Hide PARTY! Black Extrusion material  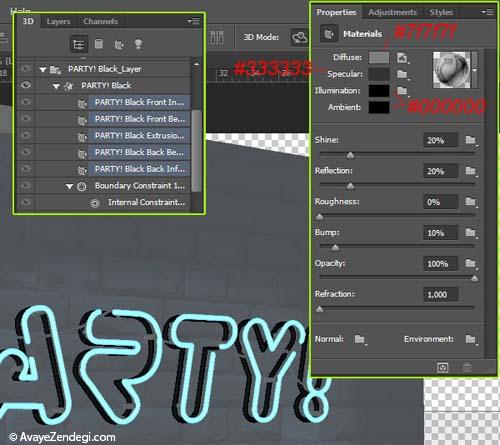click(x=26, y=135)
